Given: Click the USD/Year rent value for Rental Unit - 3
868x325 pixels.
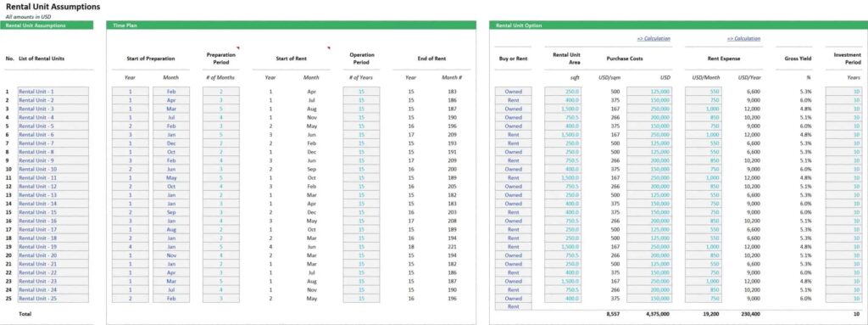Looking at the screenshot, I should [x=753, y=109].
